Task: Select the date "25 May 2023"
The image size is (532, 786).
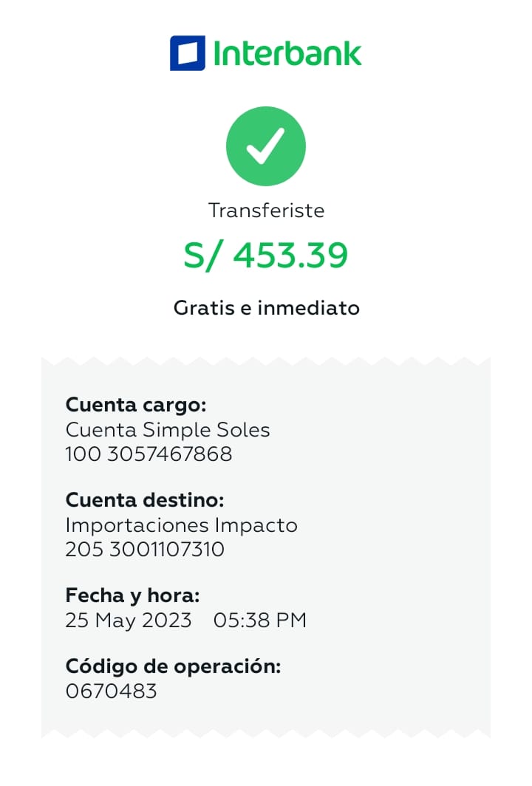Action: click(x=129, y=621)
